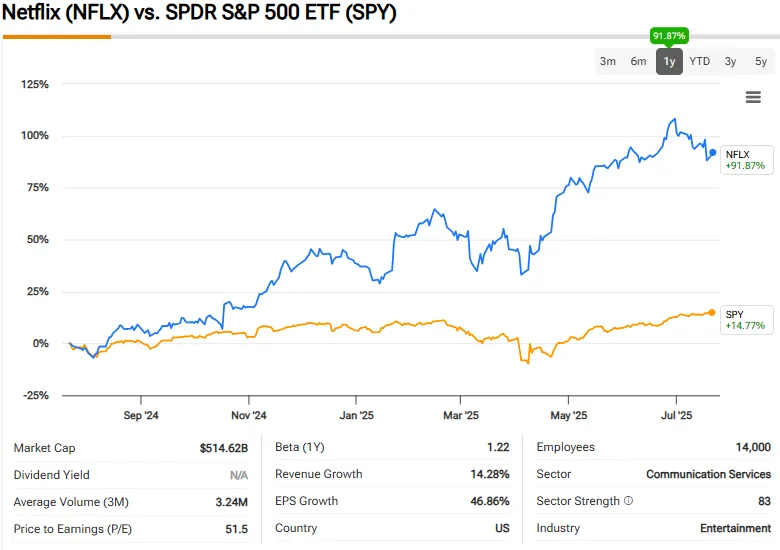The height and width of the screenshot is (550, 780).
Task: Open the chart hamburger menu icon
Action: [x=753, y=97]
